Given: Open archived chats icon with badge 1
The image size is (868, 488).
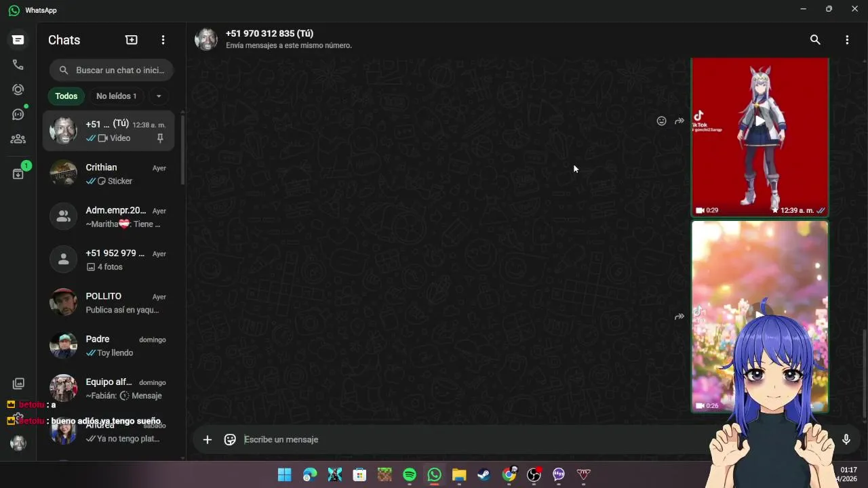Looking at the screenshot, I should (x=18, y=174).
